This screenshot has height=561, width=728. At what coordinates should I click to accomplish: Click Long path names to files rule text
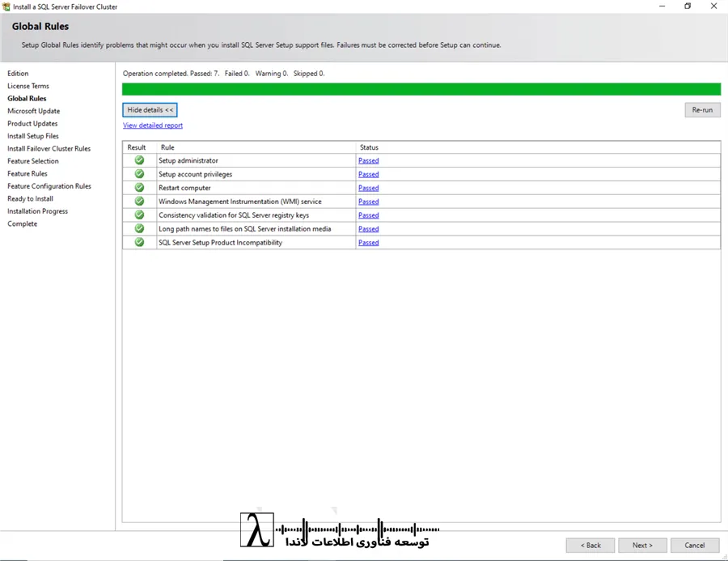(244, 229)
